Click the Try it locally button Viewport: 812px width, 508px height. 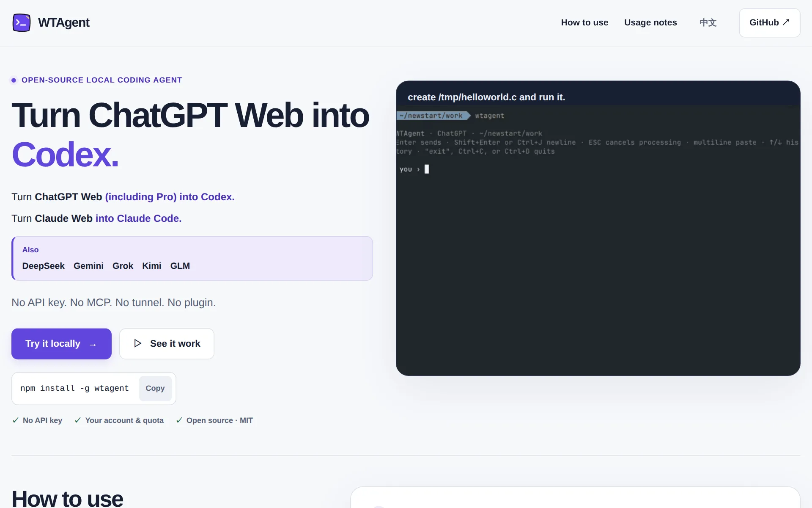pyautogui.click(x=61, y=344)
